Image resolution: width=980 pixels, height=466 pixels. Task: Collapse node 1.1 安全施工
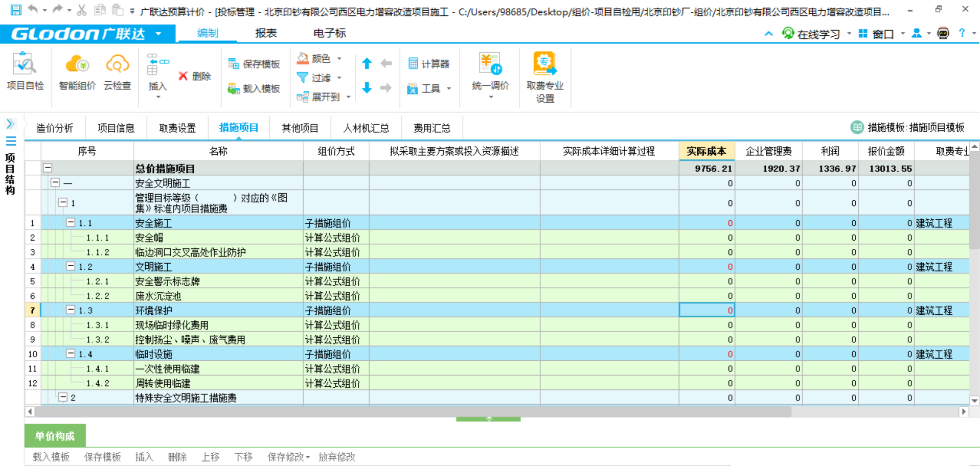point(71,223)
